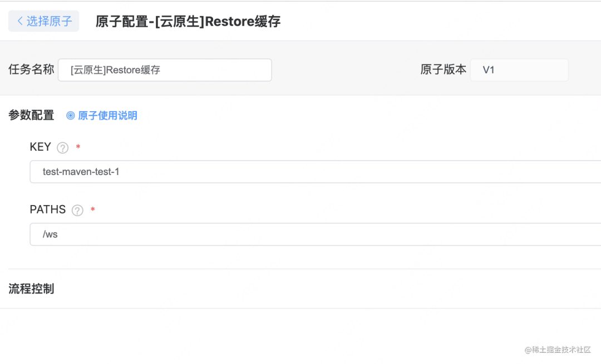Screen dimensions: 601x364
Task: Click the red asterisk beside PATHS
Action: (x=92, y=208)
